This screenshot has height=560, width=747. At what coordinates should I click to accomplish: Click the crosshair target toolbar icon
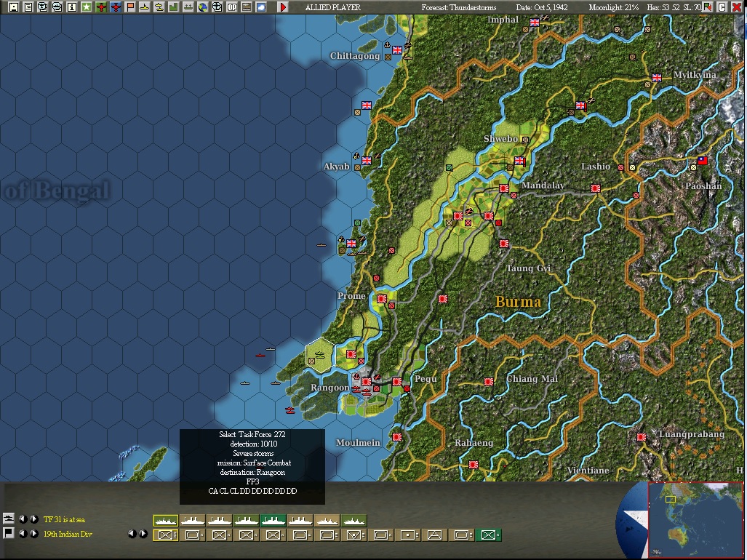pyautogui.click(x=217, y=7)
